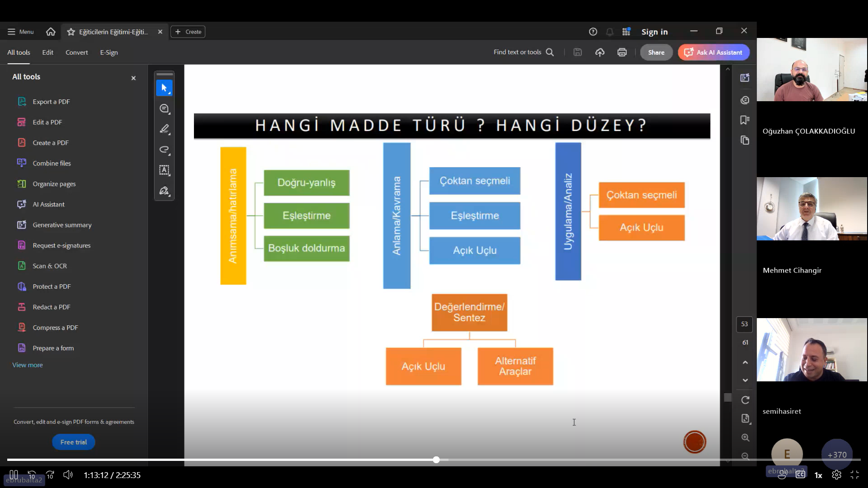Open the Convert menu tab

click(x=76, y=52)
